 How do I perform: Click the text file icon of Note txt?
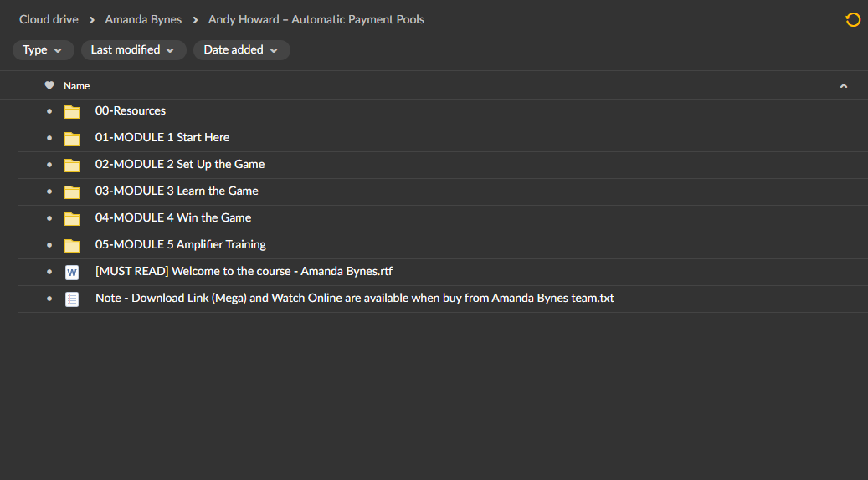click(x=72, y=299)
